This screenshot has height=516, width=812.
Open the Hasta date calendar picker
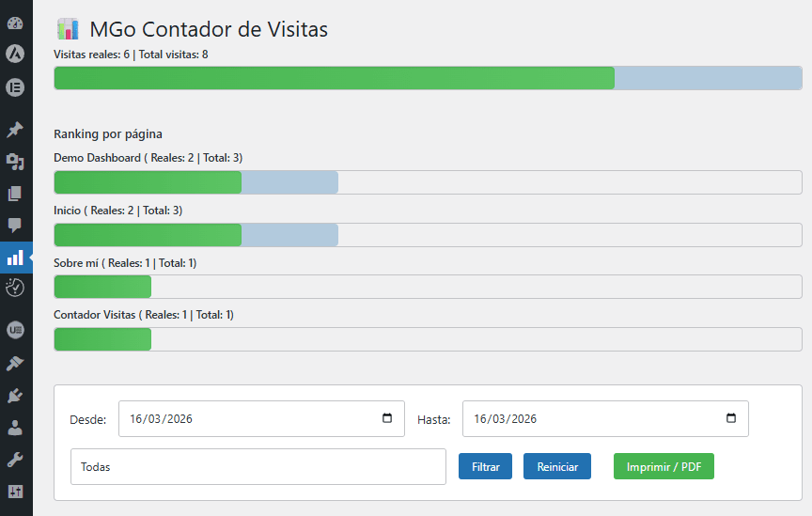click(x=731, y=419)
